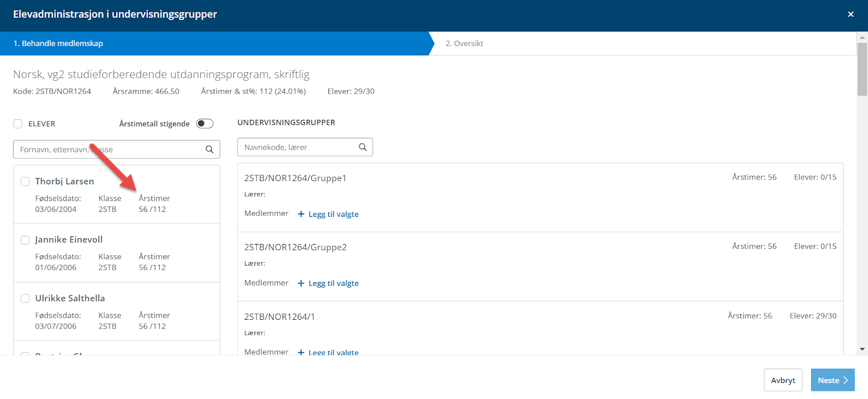Viewport: 868px width, 399px height.
Task: Click the Avbryt button
Action: point(783,380)
